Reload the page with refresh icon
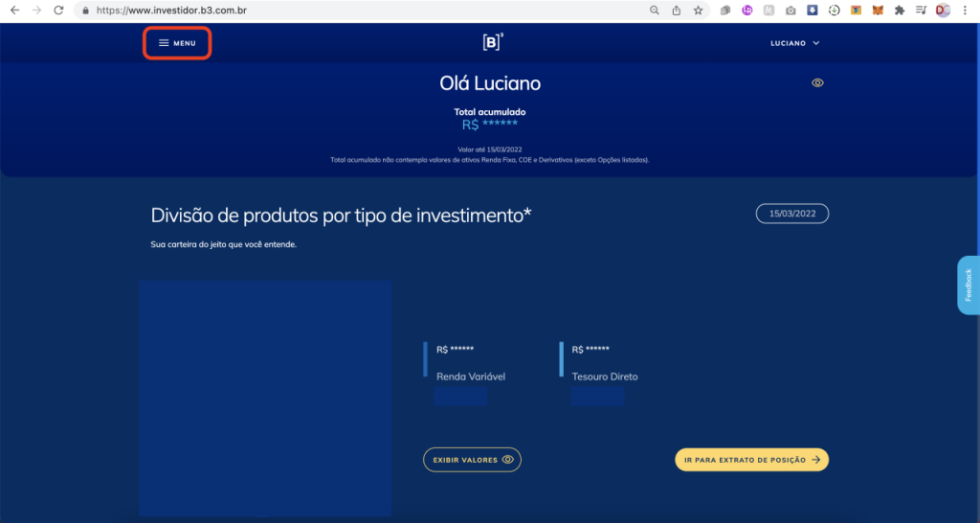Viewport: 980px width, 523px height. coord(58,11)
